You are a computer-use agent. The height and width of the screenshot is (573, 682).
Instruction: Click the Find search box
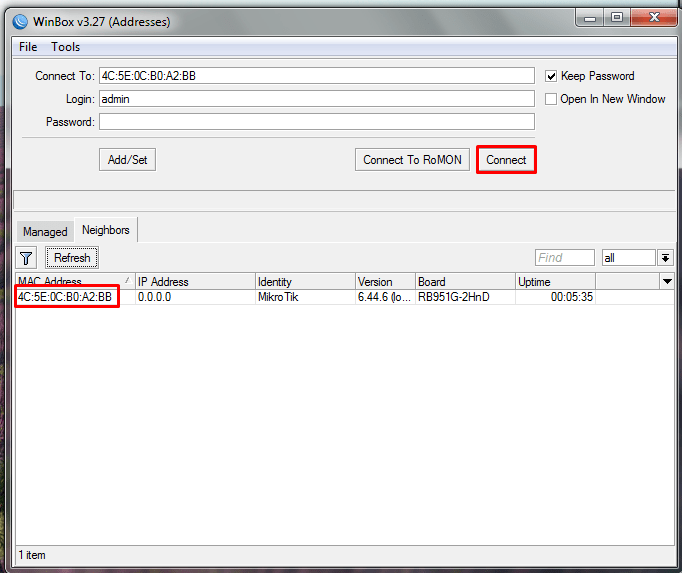[x=565, y=258]
